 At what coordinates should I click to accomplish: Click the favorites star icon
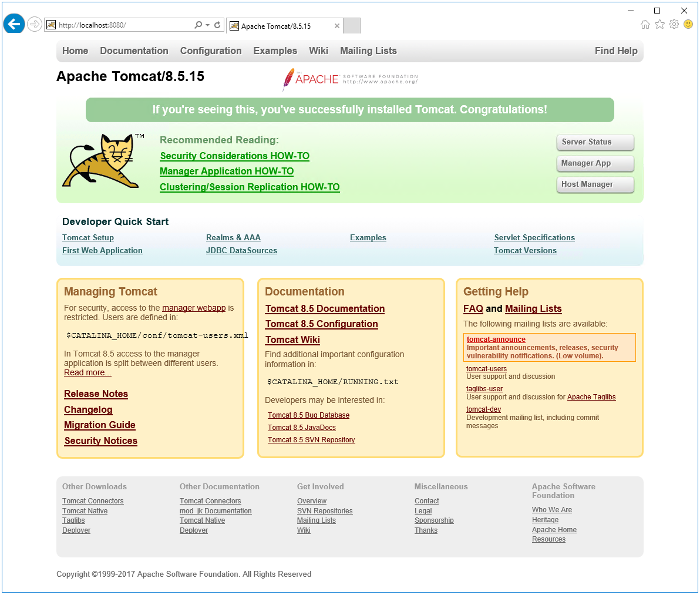(659, 25)
